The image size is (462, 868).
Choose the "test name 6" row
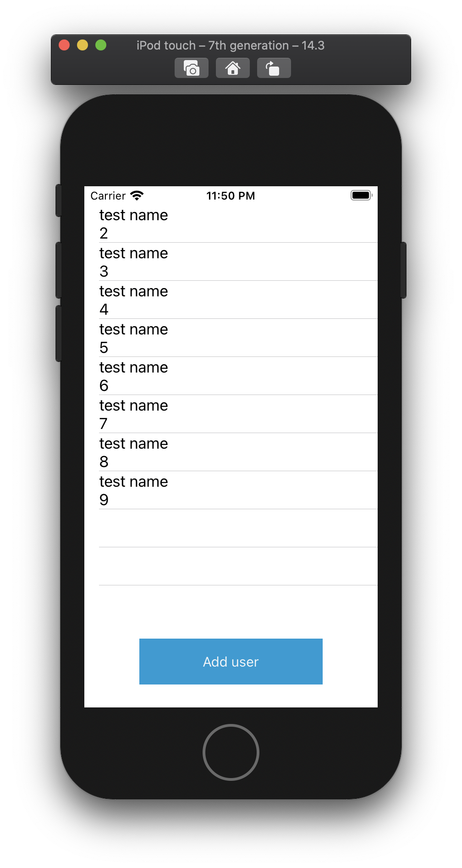click(x=231, y=376)
